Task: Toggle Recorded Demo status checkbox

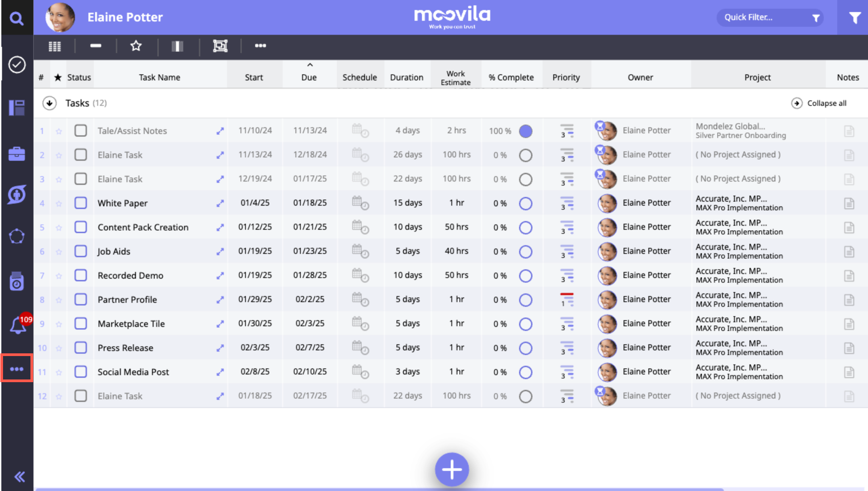Action: [x=81, y=276]
